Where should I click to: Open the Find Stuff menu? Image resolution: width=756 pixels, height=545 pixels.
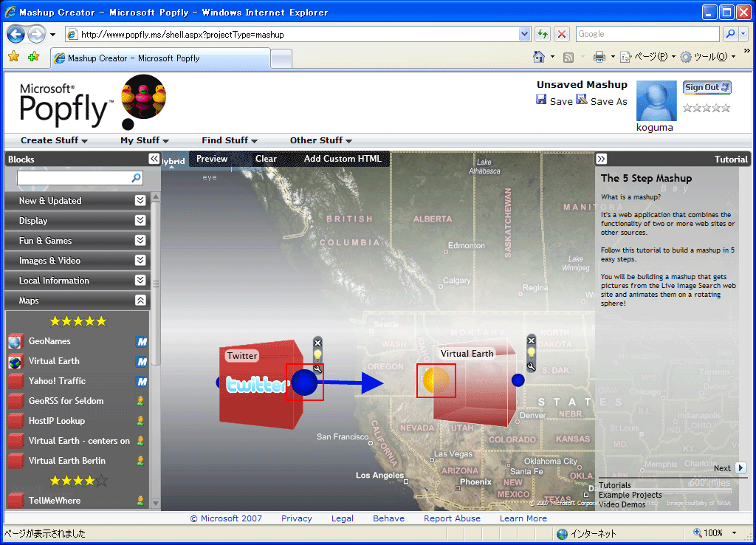click(230, 140)
